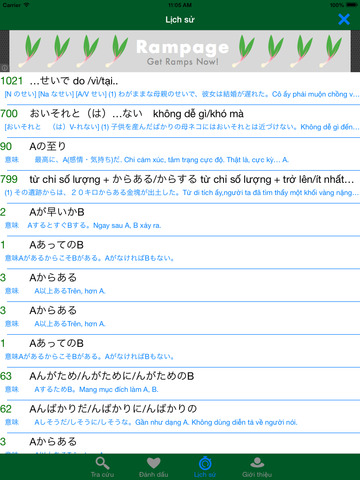Viewport: 360px width, 480px height.
Task: Close the Lịch sử history screen
Action: (x=344, y=19)
